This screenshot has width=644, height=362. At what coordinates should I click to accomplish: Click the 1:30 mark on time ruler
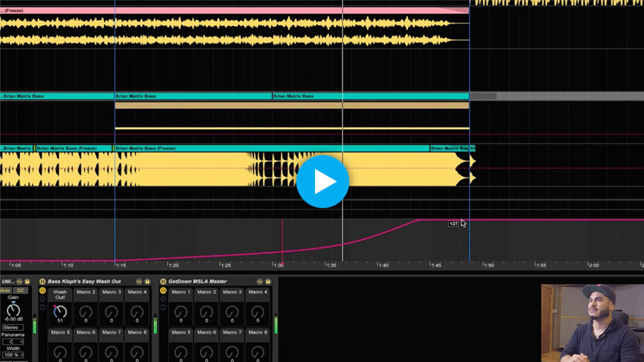pyautogui.click(x=279, y=265)
